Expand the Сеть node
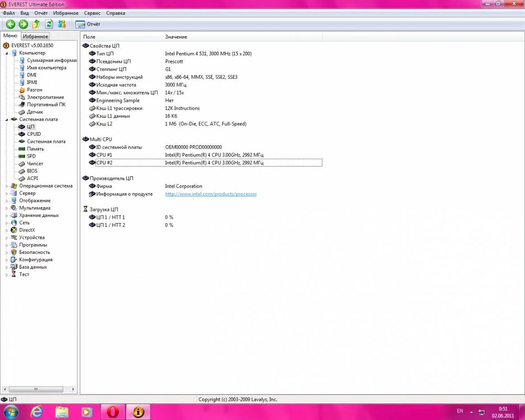 tap(6, 223)
